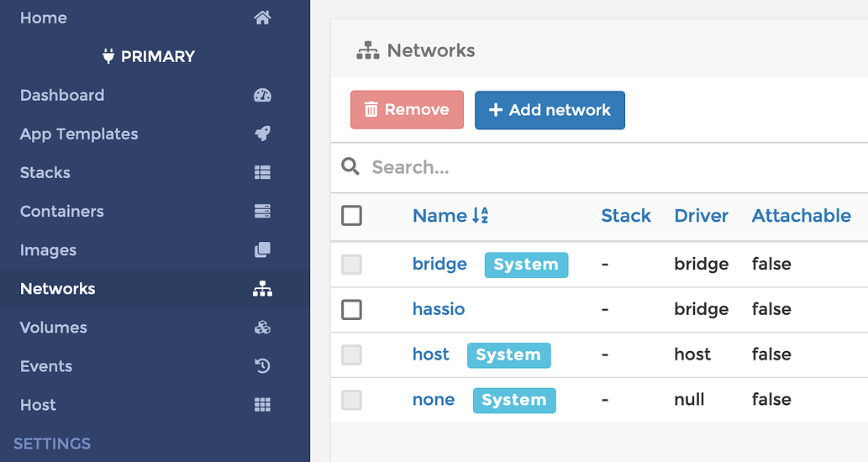Click the System badge on bridge row
The image size is (868, 462).
526,265
